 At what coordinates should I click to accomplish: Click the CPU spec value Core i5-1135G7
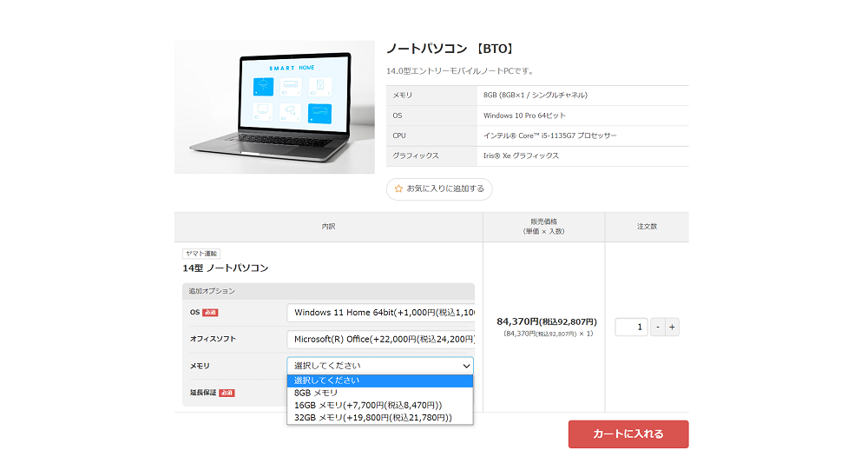pyautogui.click(x=549, y=136)
